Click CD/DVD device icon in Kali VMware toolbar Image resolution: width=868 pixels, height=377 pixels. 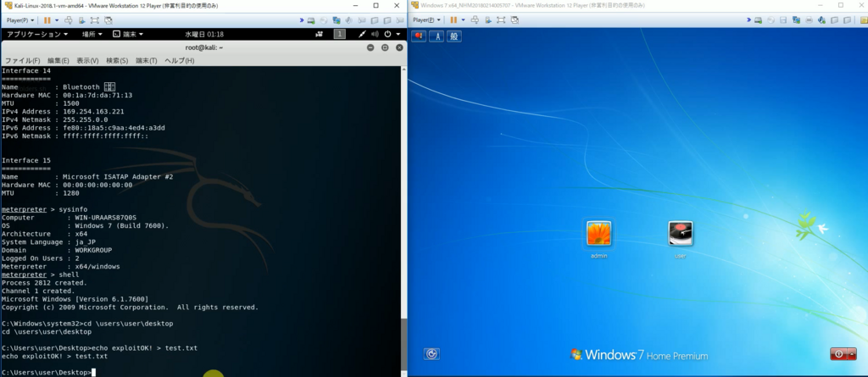[324, 20]
